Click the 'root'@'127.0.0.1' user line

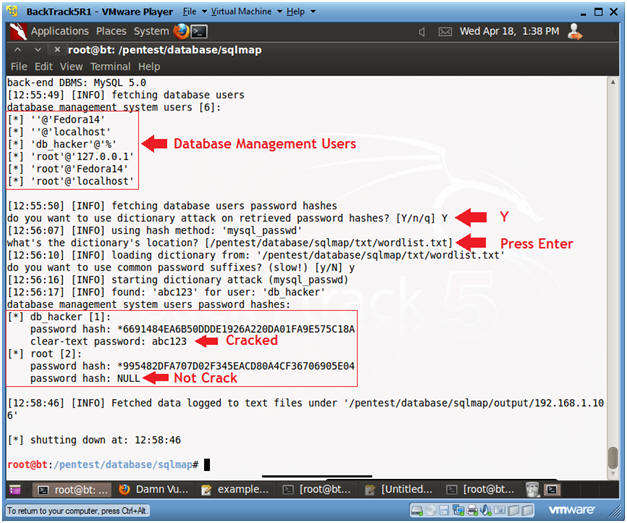click(x=71, y=157)
